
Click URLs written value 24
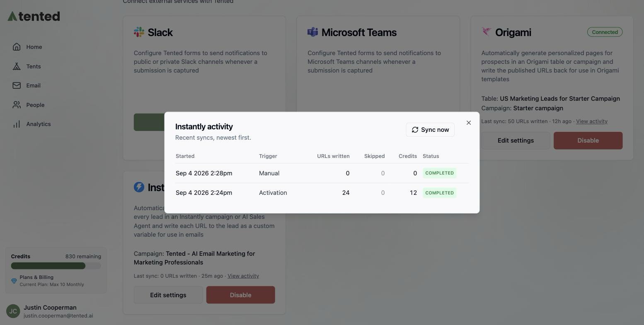[346, 193]
